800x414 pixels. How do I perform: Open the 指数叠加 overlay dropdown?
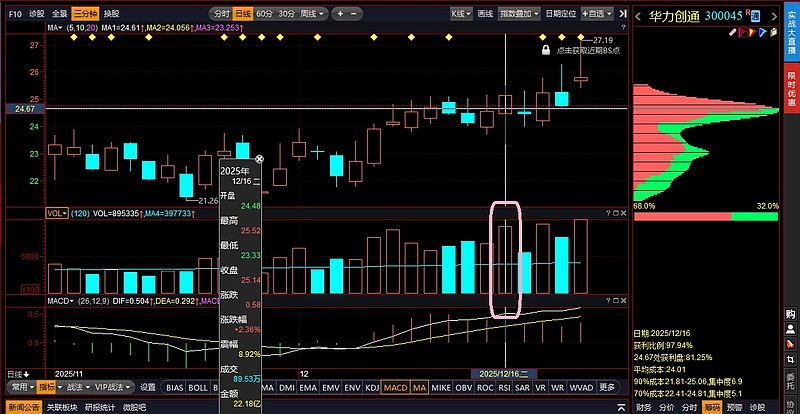click(x=519, y=14)
